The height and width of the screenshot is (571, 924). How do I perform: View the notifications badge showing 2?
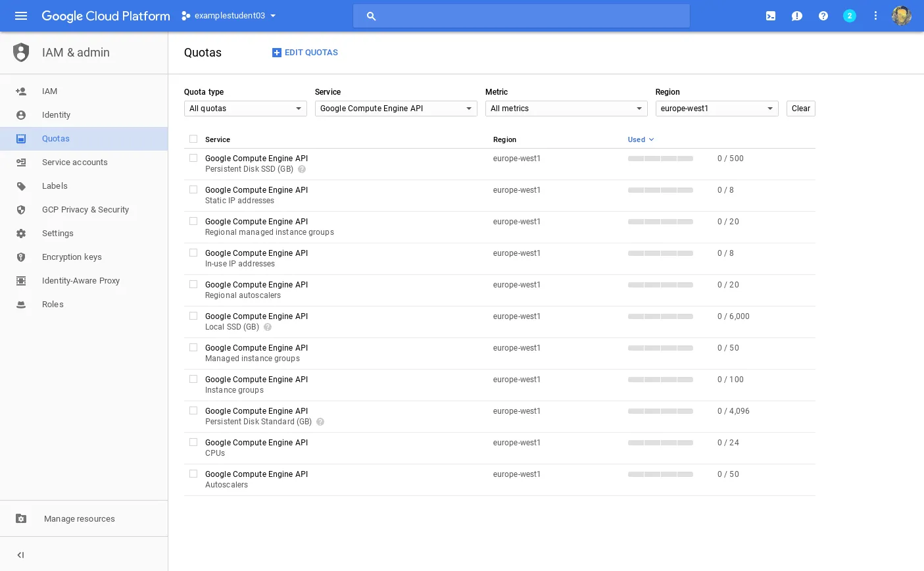850,16
